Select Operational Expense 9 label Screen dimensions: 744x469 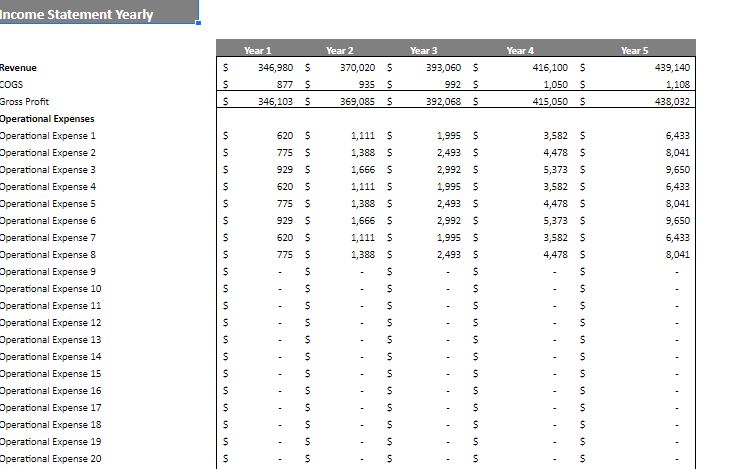coord(47,272)
